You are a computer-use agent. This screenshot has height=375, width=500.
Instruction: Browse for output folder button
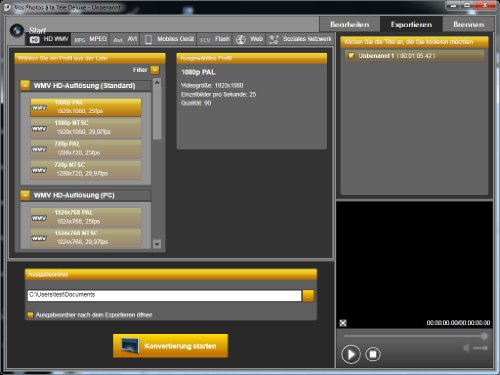point(308,295)
